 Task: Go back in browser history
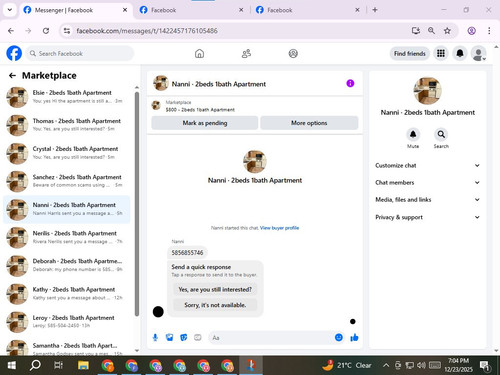(x=11, y=31)
